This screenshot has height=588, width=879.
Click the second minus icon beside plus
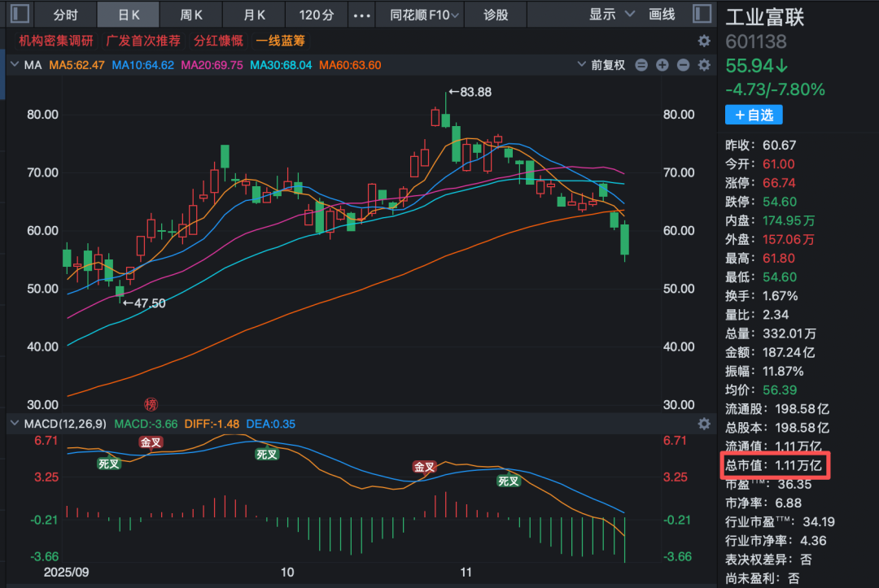click(683, 65)
